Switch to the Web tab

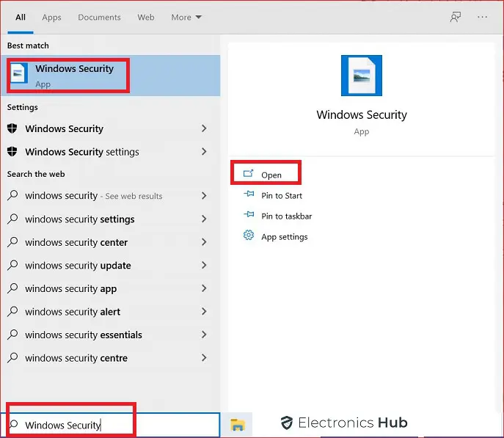(x=146, y=18)
